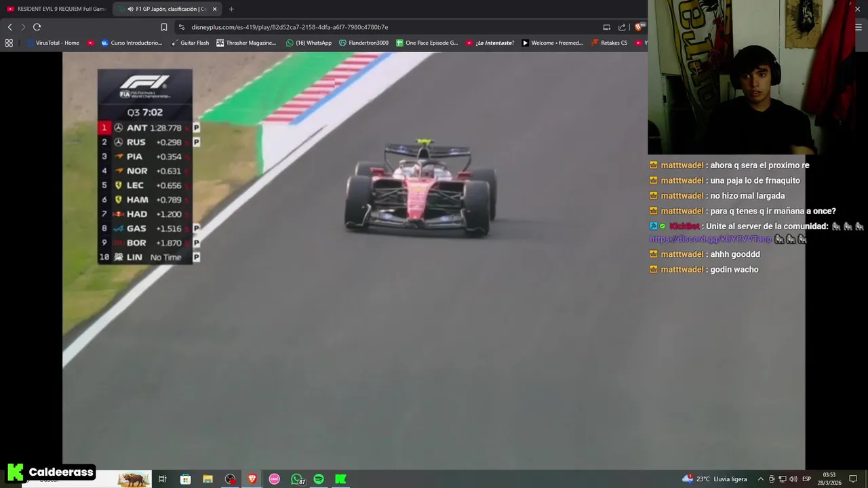Open the osu! taskbar icon
The width and height of the screenshot is (868, 488).
coord(275,479)
